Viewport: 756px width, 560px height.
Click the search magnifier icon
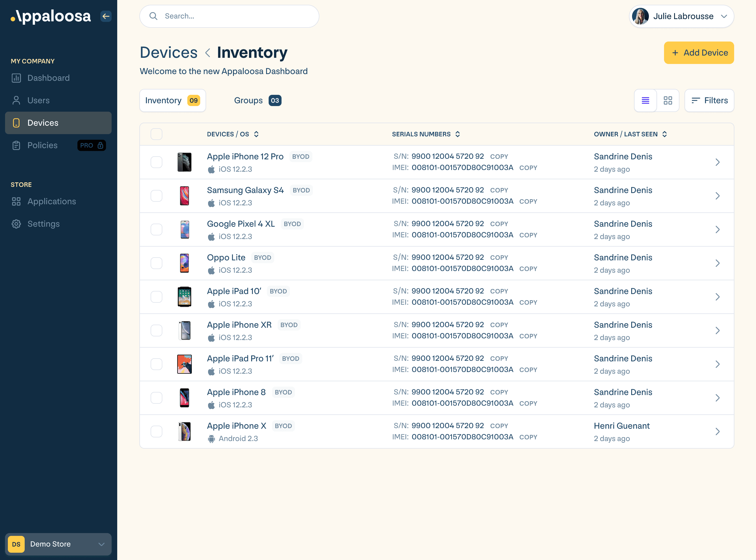pos(153,16)
